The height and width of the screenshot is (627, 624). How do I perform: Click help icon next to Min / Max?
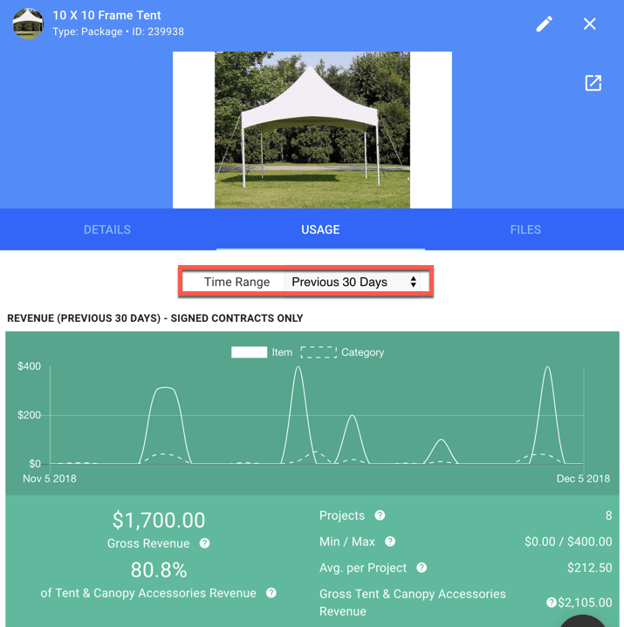[390, 541]
